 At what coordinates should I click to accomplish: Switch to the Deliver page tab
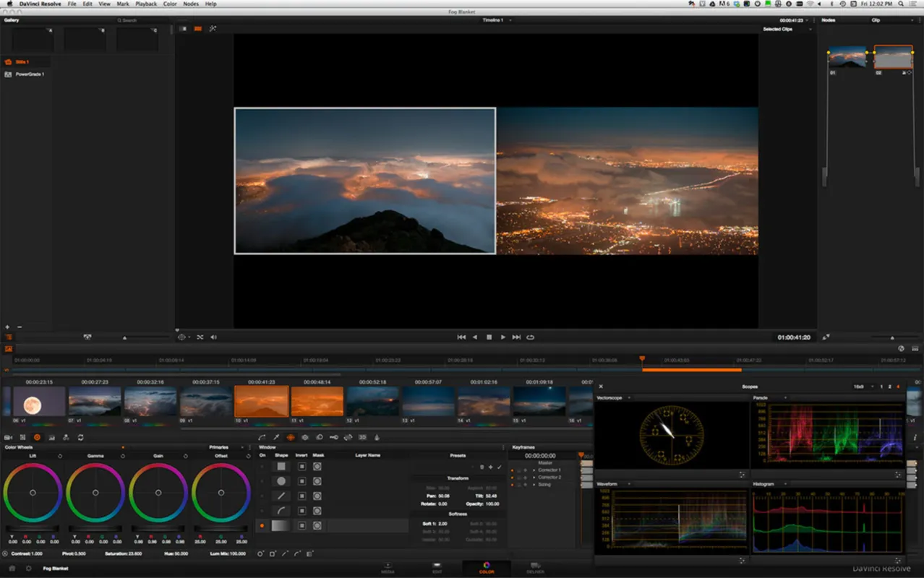(x=536, y=568)
